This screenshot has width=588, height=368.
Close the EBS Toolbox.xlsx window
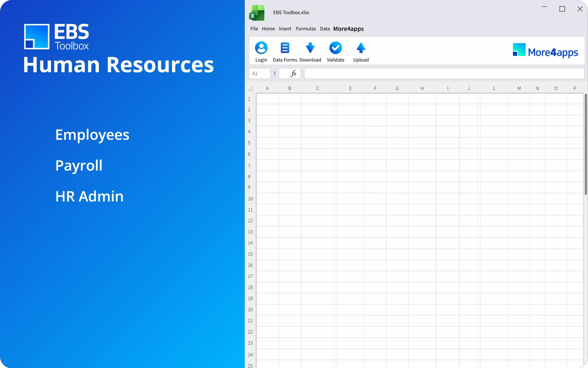pyautogui.click(x=580, y=9)
